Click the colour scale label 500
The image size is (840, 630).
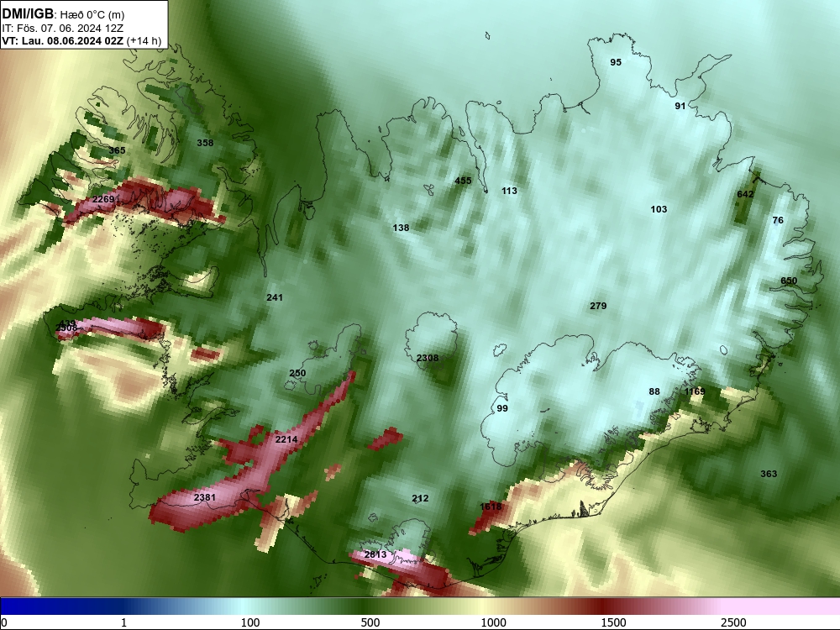[x=370, y=622]
